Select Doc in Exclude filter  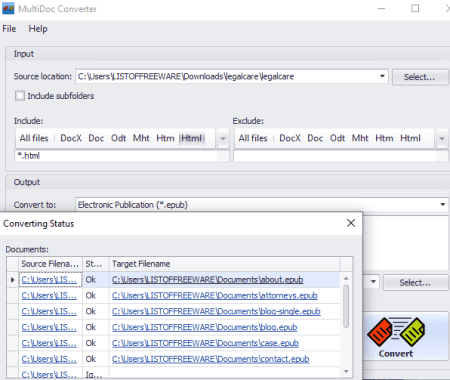point(315,138)
